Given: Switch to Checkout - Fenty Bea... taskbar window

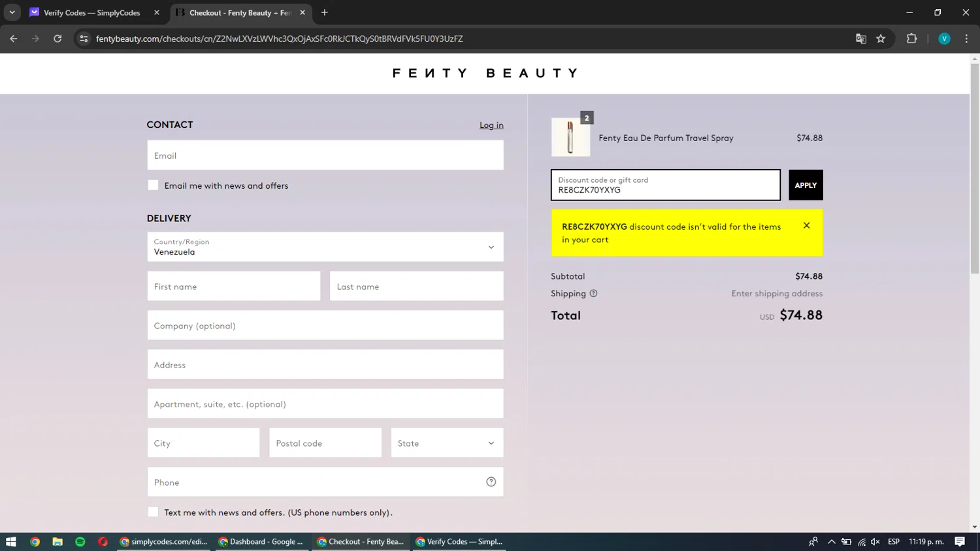Looking at the screenshot, I should (x=361, y=542).
